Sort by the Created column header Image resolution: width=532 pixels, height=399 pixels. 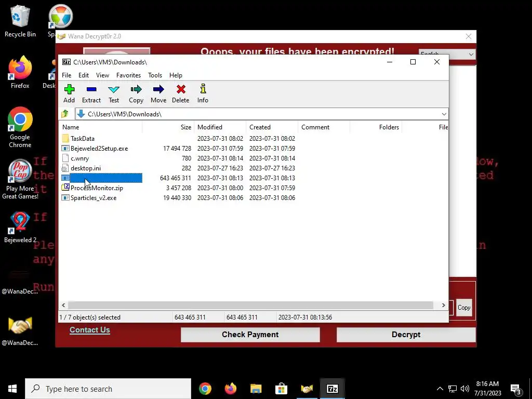(x=272, y=127)
